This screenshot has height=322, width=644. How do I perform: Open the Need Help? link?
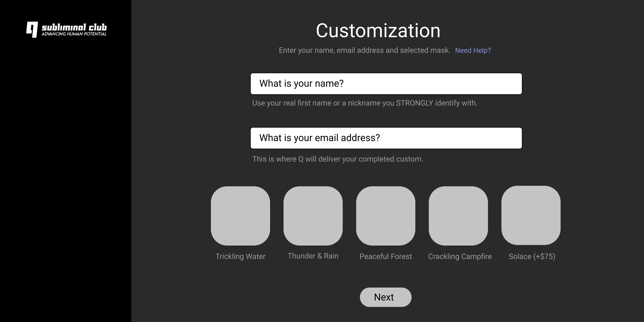tap(473, 50)
